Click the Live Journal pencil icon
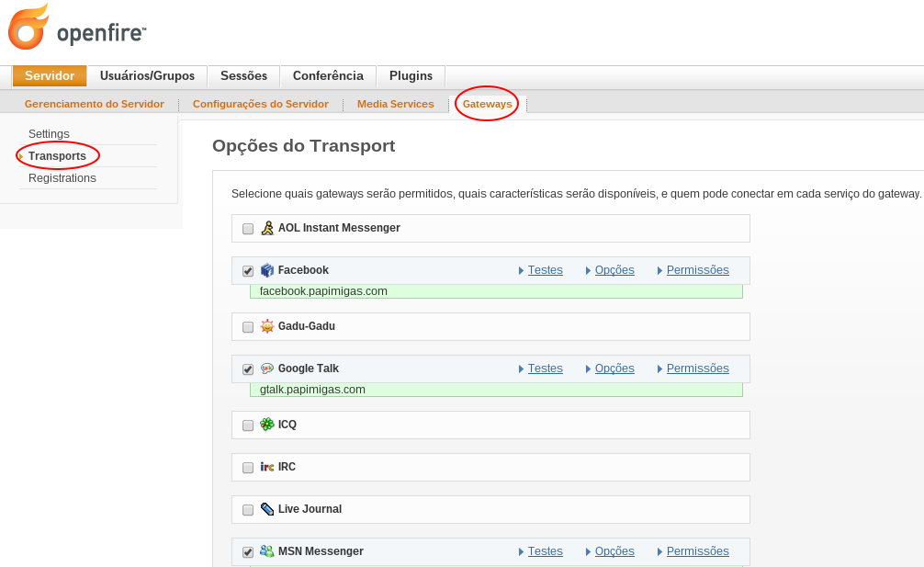Screen dimensions: 924x567 [x=267, y=509]
